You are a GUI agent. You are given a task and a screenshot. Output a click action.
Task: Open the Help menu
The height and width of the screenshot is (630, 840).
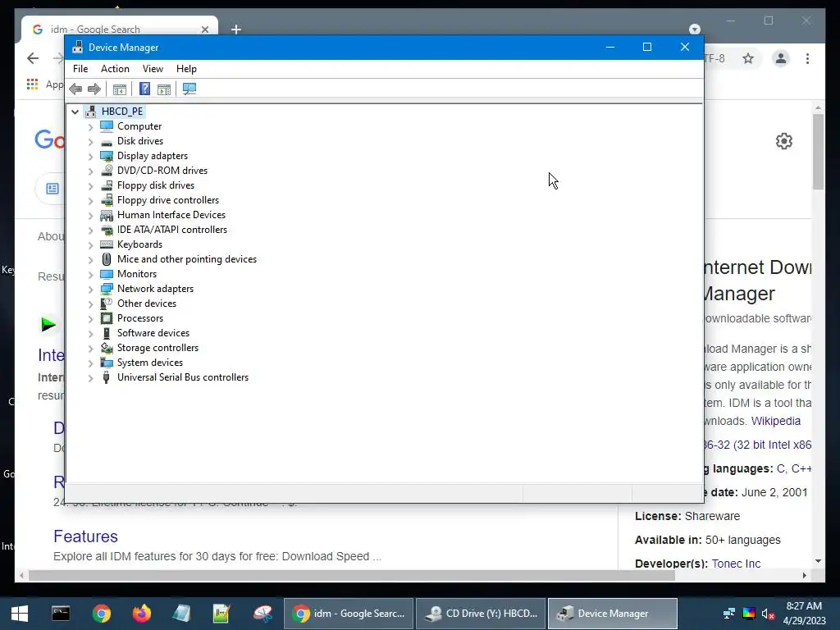click(186, 69)
